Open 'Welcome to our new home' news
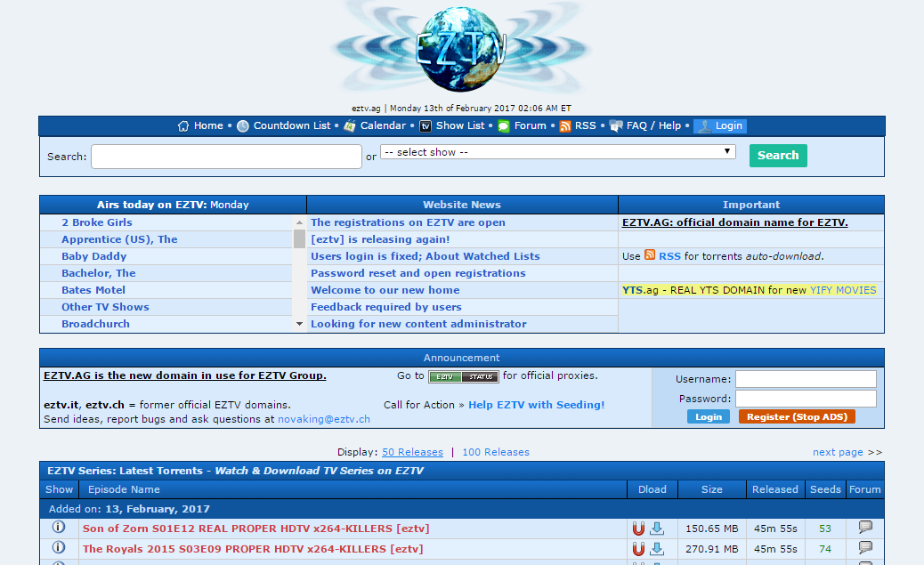Viewport: 924px width, 565px height. [385, 290]
